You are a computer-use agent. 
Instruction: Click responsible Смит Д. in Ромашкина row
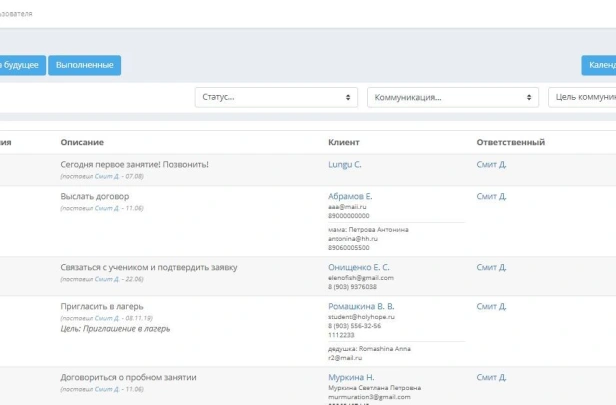coord(492,306)
